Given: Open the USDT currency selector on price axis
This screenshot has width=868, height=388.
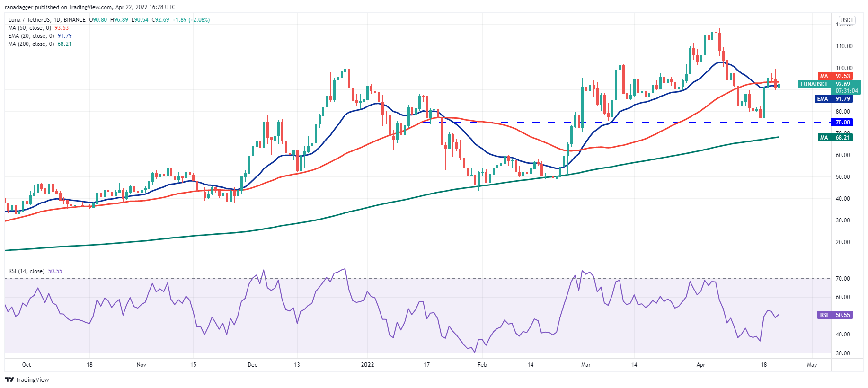Looking at the screenshot, I should tap(846, 20).
